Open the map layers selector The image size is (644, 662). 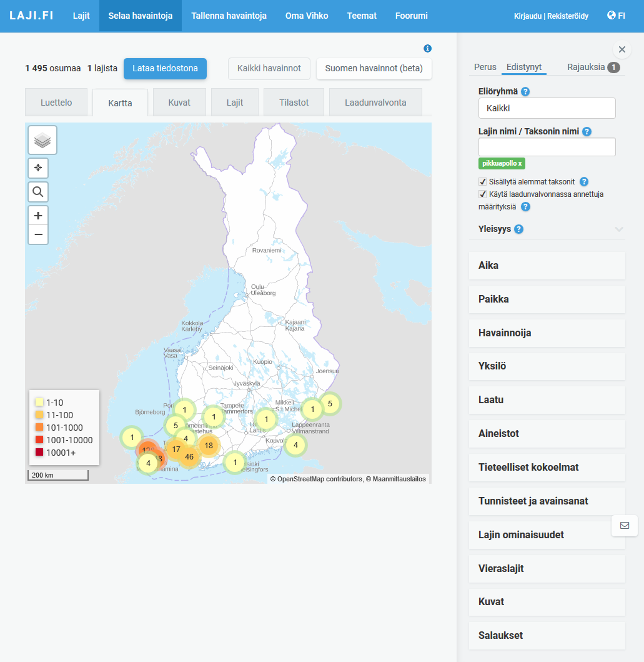[x=42, y=140]
